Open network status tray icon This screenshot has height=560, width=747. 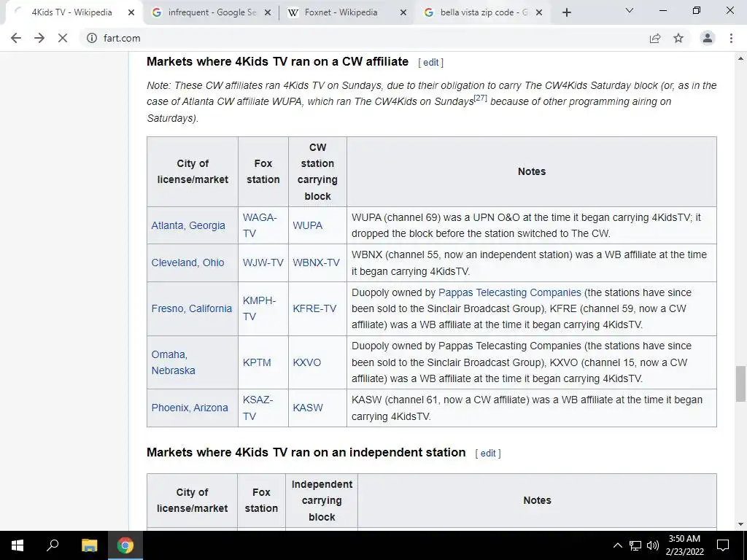coord(635,545)
